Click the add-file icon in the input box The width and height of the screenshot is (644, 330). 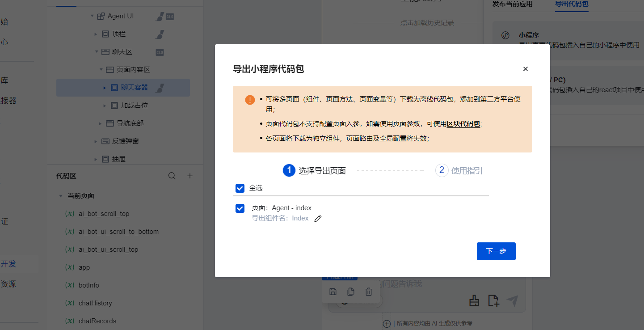point(493,301)
